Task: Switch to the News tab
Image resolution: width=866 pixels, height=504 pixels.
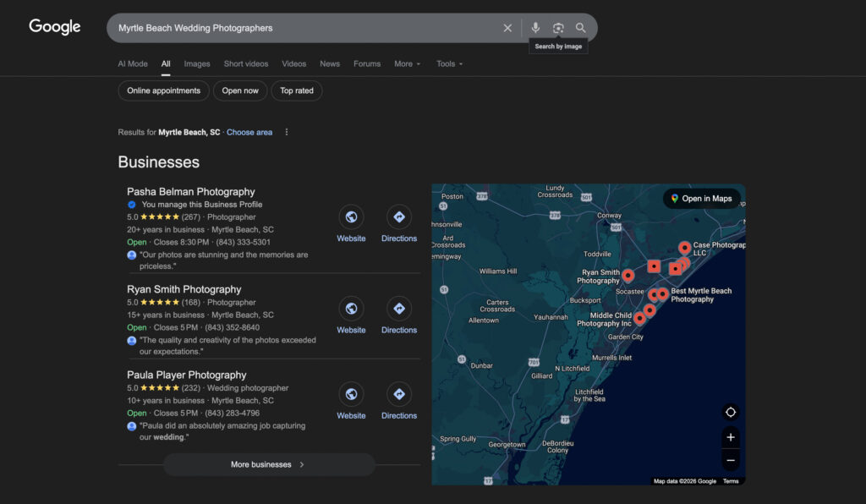Action: pos(330,63)
